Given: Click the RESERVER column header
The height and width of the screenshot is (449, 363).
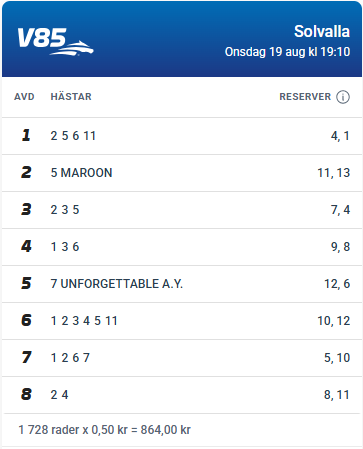Looking at the screenshot, I should 305,97.
